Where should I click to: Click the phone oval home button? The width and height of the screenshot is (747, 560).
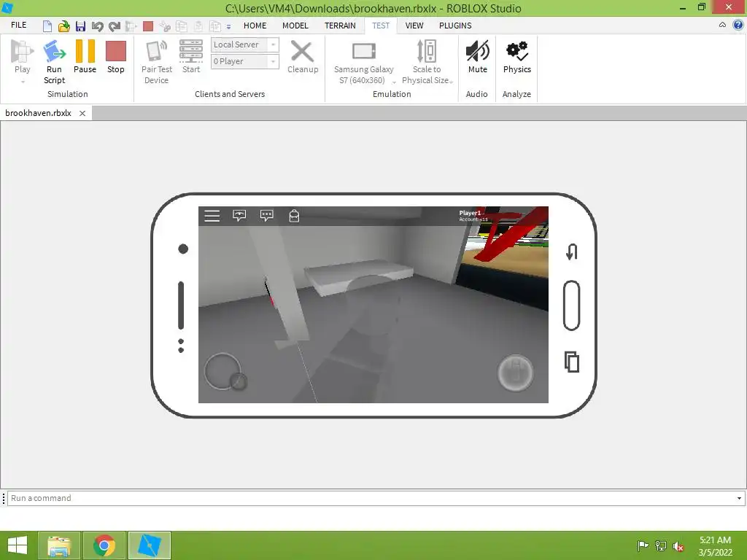(x=571, y=306)
